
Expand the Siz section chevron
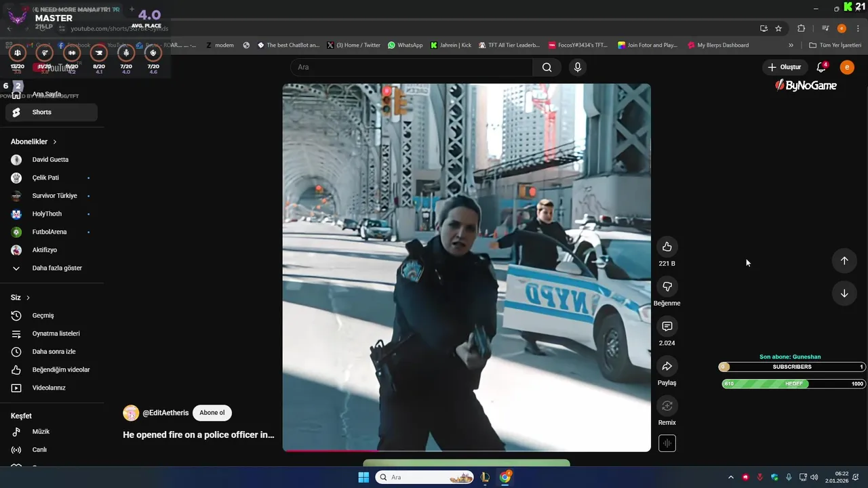28,298
